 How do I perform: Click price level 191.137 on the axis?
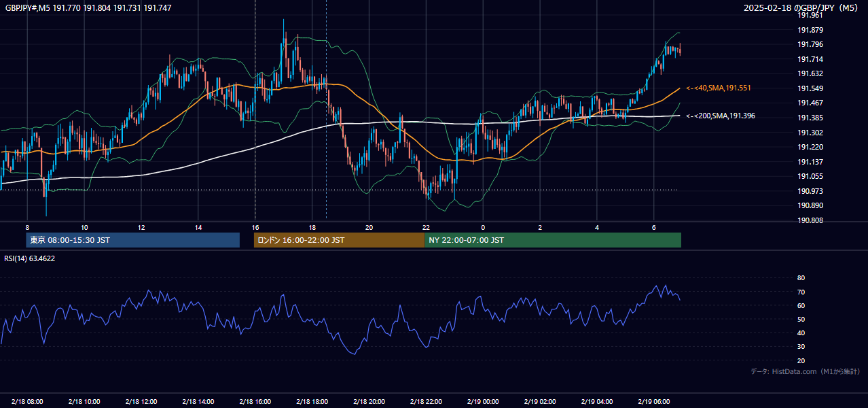pyautogui.click(x=810, y=162)
